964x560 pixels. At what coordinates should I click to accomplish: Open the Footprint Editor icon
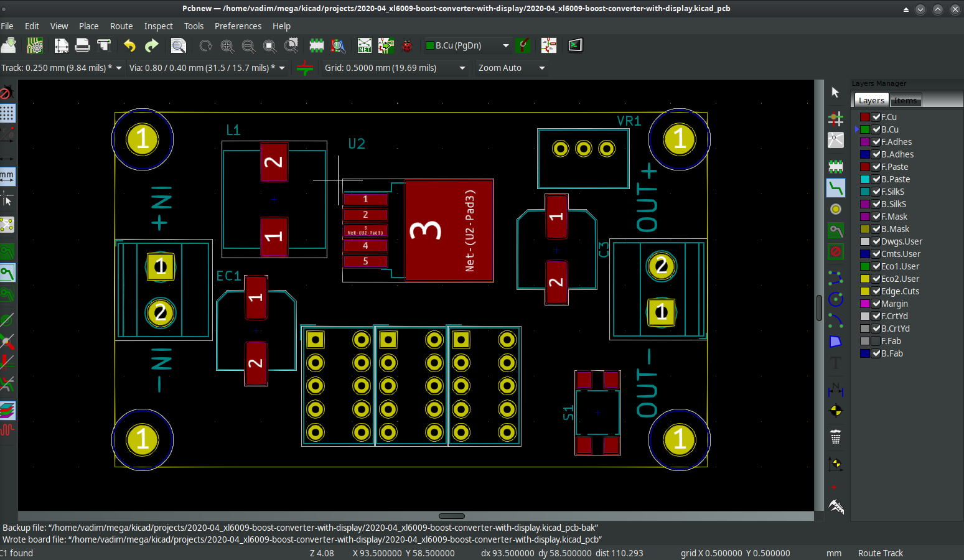(x=317, y=45)
